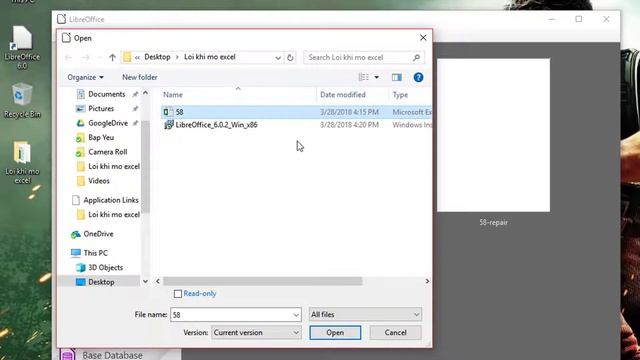Open the Organize dropdown menu
640x360 pixels.
[85, 77]
